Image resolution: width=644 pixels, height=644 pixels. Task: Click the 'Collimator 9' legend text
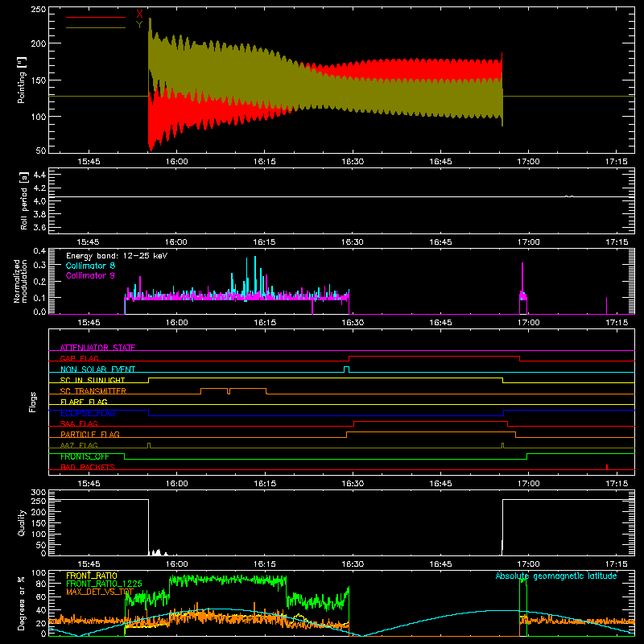90,275
